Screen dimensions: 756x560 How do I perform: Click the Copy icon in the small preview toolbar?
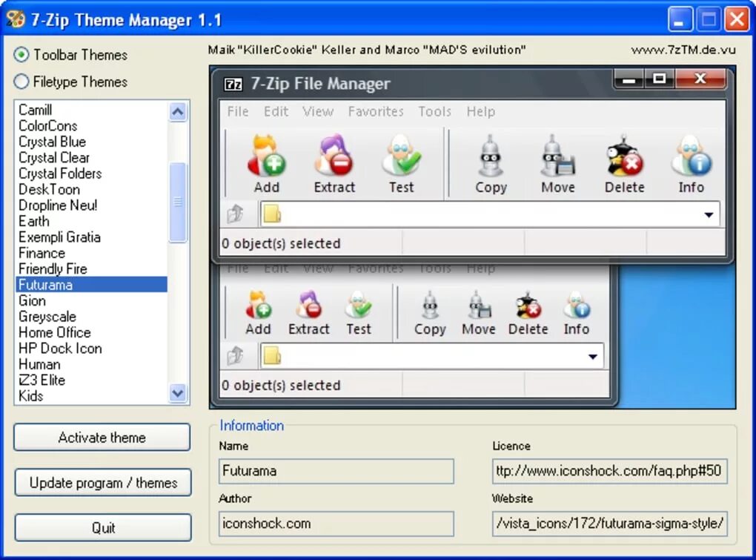coord(430,305)
